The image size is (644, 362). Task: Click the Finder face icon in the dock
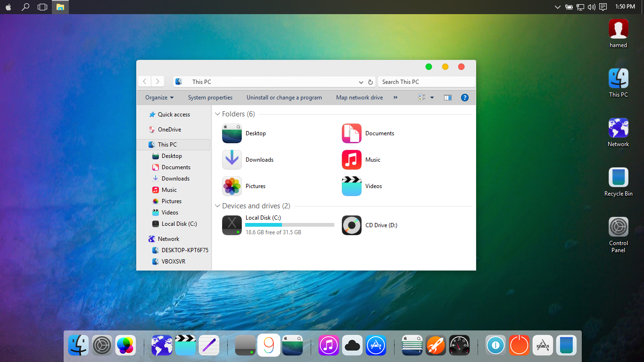click(78, 345)
